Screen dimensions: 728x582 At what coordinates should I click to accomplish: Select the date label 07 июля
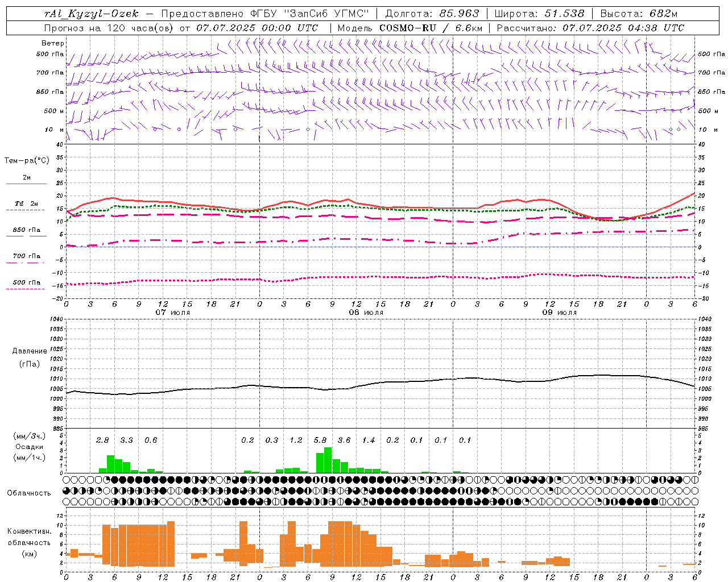(173, 313)
